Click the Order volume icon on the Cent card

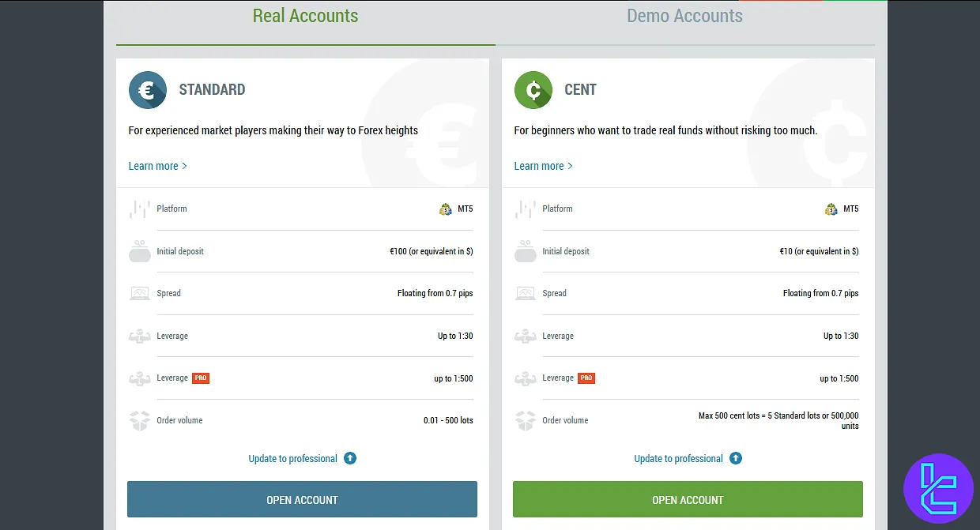point(525,420)
